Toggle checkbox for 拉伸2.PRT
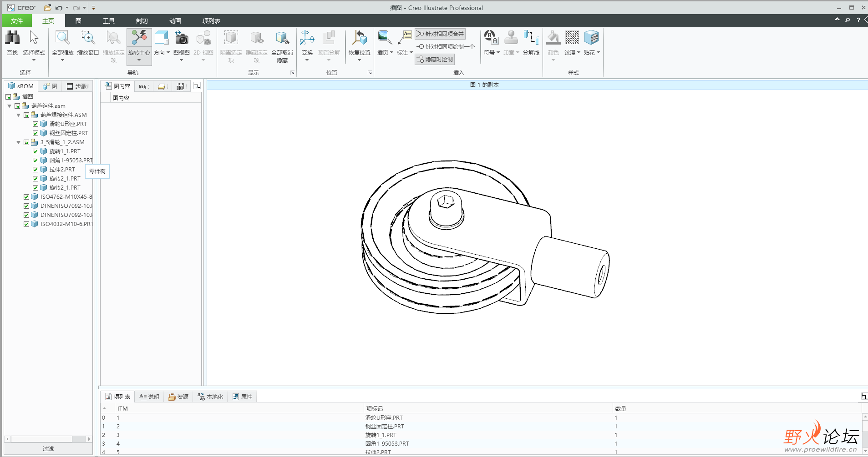Screen dimensions: 868x457 coord(36,170)
